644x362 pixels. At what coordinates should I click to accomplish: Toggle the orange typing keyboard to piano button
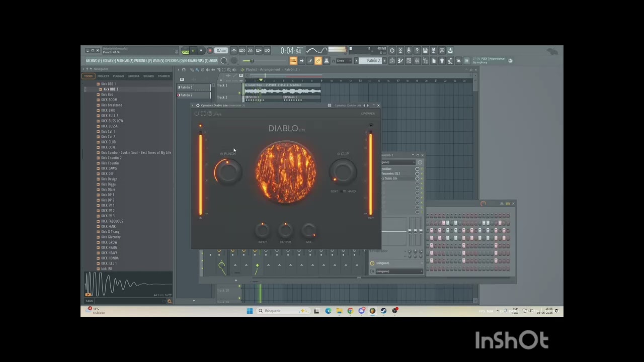[x=293, y=61]
